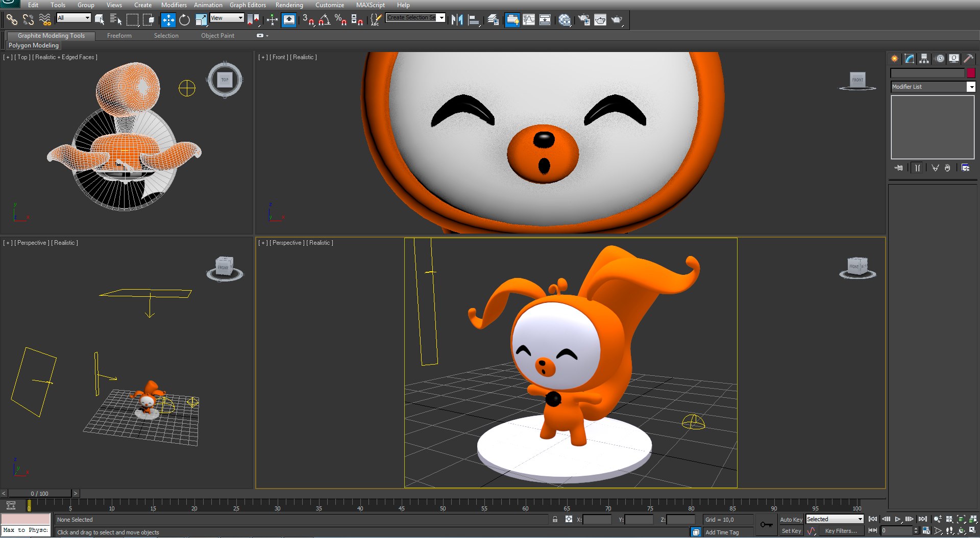This screenshot has height=538, width=980.
Task: Choose the Select and Uniform Scale tool
Action: click(201, 20)
